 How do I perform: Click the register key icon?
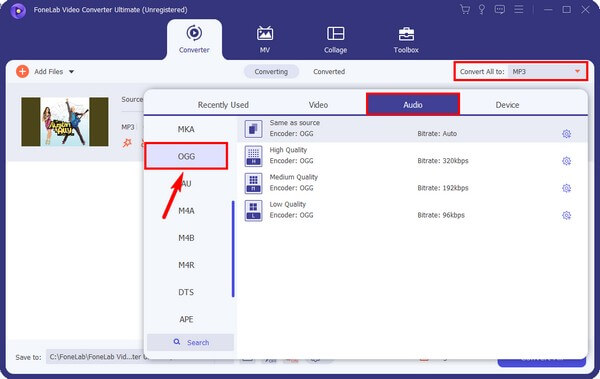(482, 10)
